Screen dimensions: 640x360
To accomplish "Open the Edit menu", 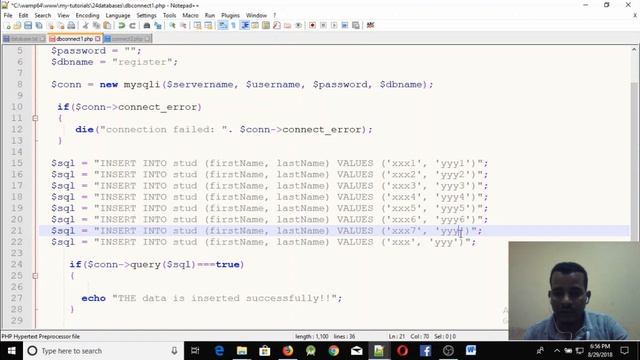I will pos(23,16).
